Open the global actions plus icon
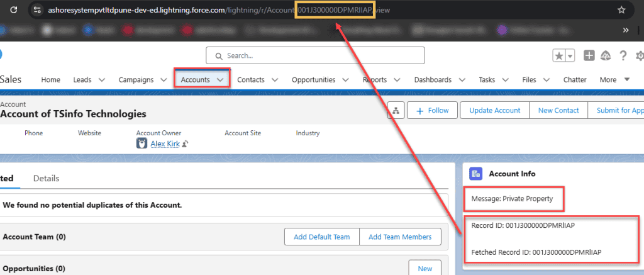The width and height of the screenshot is (644, 275). click(x=589, y=56)
